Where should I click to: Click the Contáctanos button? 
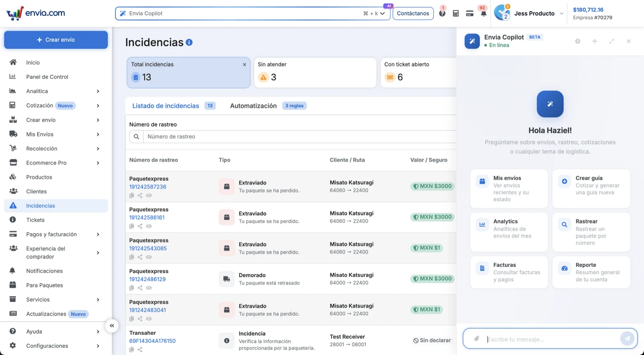[413, 13]
